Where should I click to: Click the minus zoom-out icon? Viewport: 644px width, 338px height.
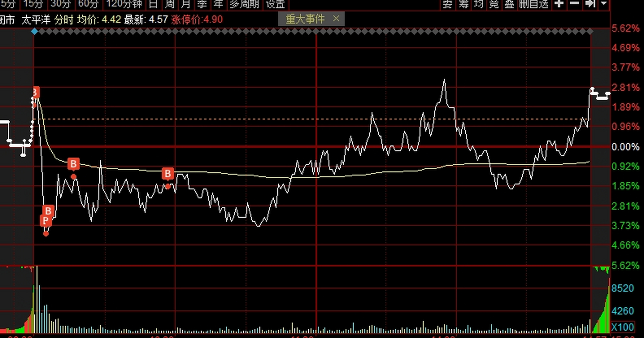[x=574, y=4]
